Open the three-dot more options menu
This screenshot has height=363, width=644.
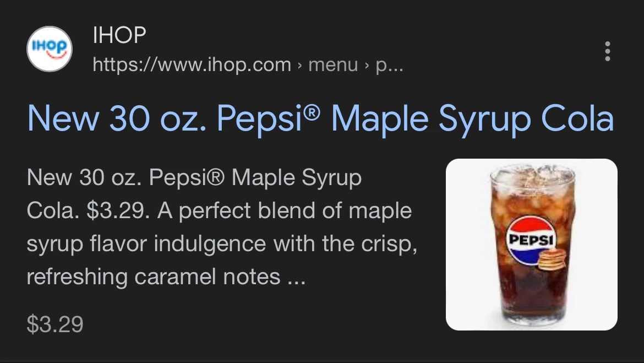608,51
